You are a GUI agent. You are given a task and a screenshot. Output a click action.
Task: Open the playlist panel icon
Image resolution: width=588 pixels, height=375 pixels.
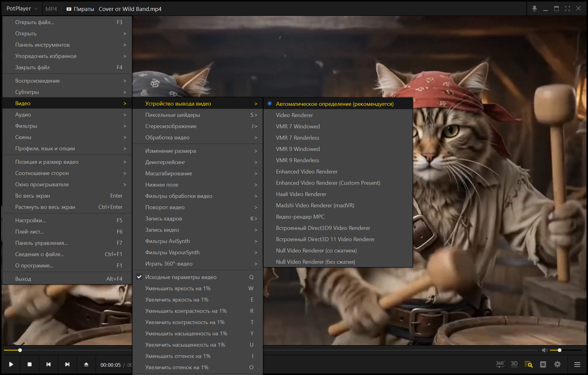[x=543, y=364]
